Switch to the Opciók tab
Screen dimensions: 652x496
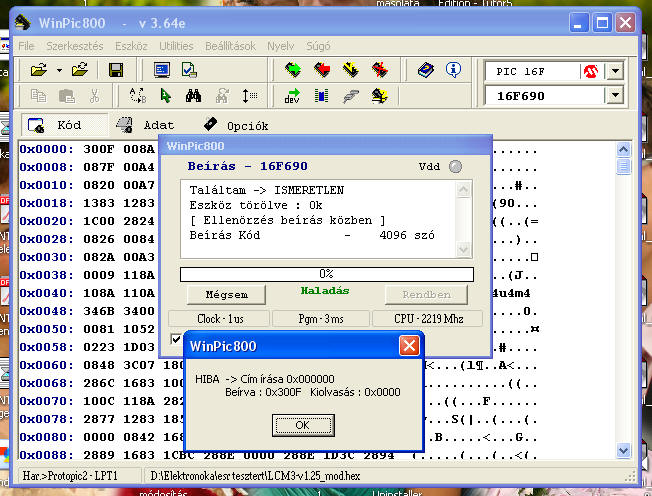tap(236, 125)
